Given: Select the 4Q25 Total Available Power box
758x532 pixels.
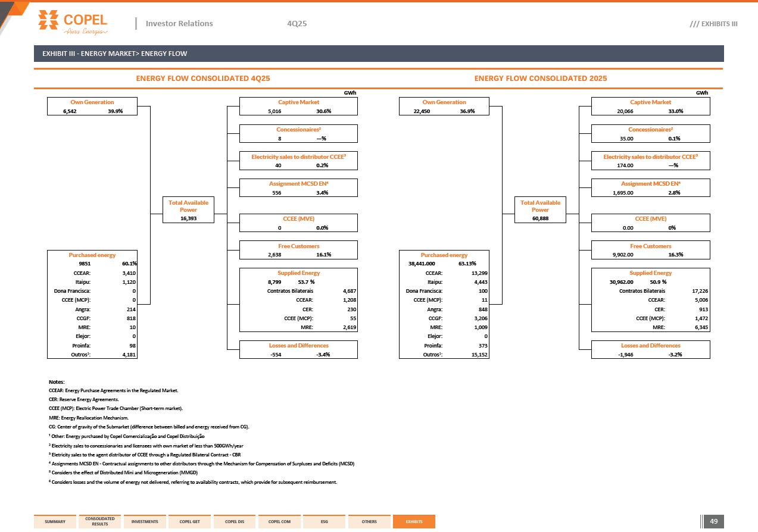Looking at the screenshot, I should pos(188,210).
